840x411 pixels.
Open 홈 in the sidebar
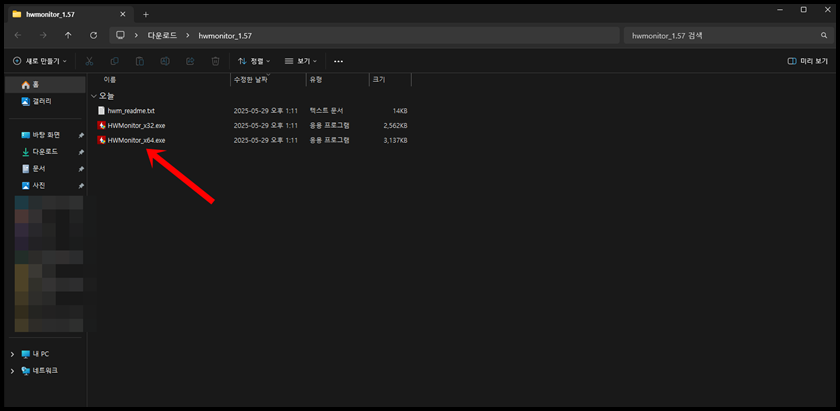46,85
